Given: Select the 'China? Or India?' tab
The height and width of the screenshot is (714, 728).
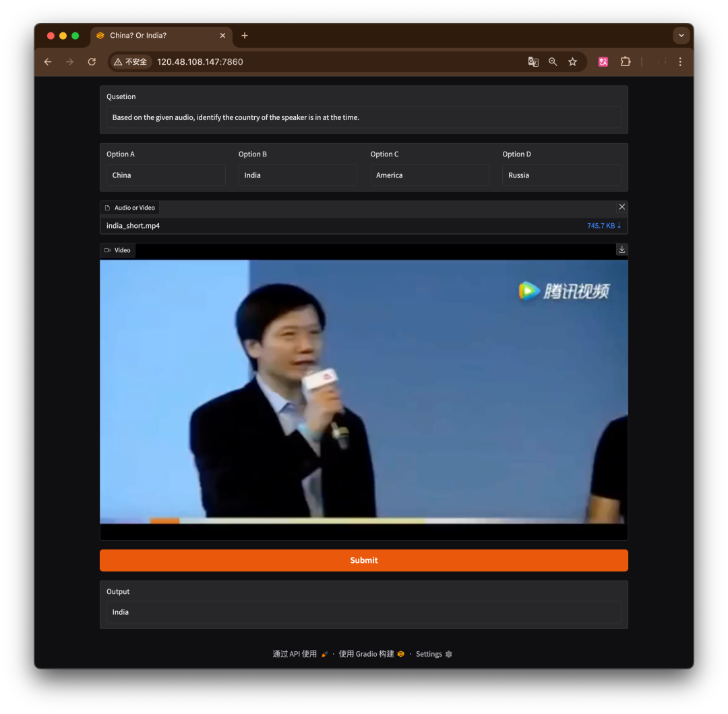Looking at the screenshot, I should tap(161, 36).
